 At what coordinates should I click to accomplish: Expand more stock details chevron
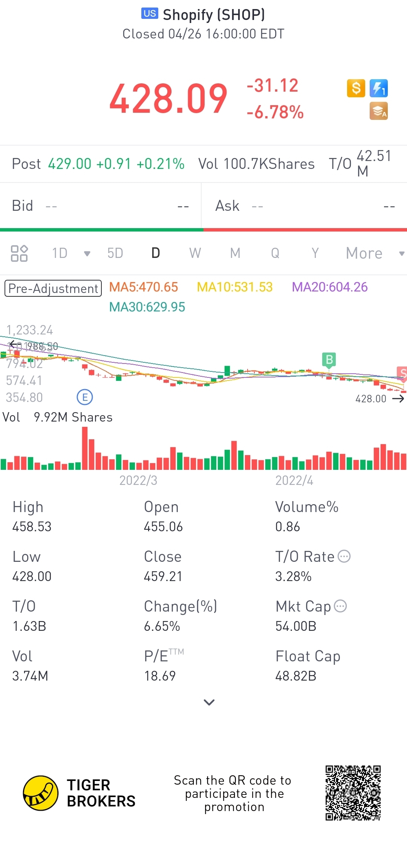click(209, 702)
